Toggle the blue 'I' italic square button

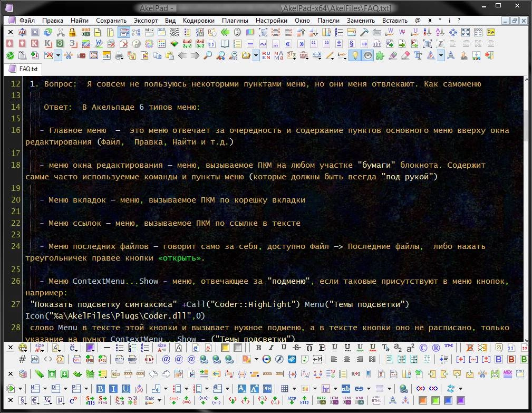click(x=113, y=389)
